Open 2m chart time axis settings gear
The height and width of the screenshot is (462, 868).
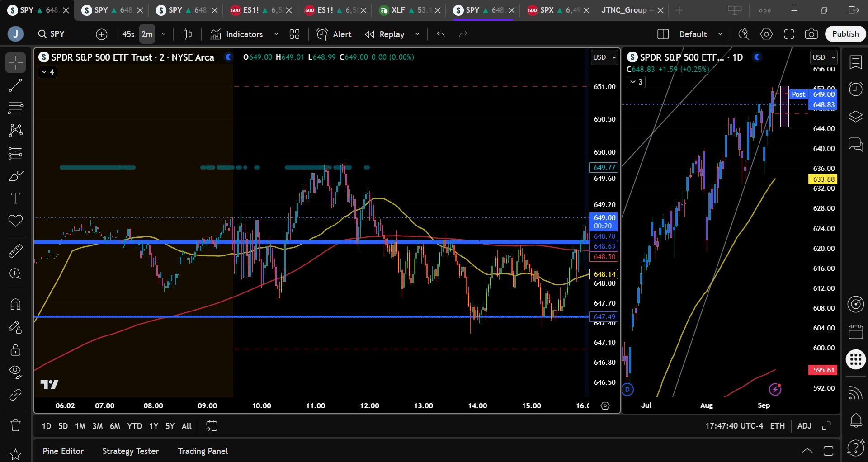tap(605, 406)
